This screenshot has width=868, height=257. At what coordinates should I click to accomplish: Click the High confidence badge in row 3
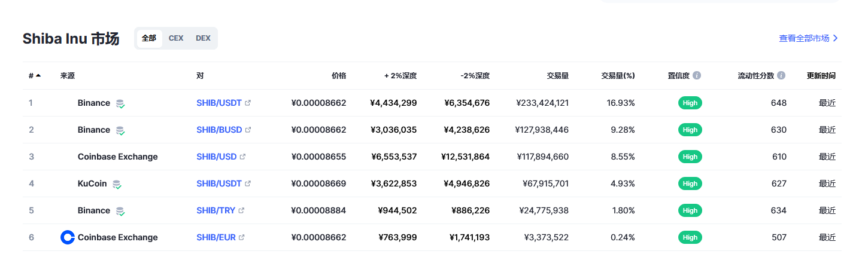tap(690, 157)
